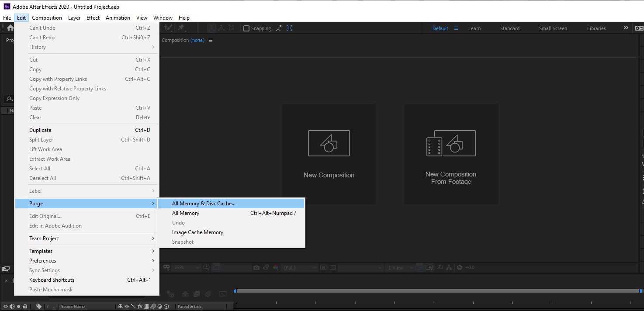Select the Roto Brush tool icon

(x=168, y=28)
